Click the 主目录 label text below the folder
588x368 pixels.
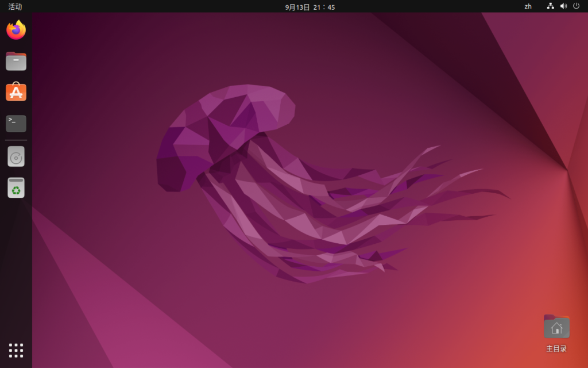pyautogui.click(x=556, y=348)
